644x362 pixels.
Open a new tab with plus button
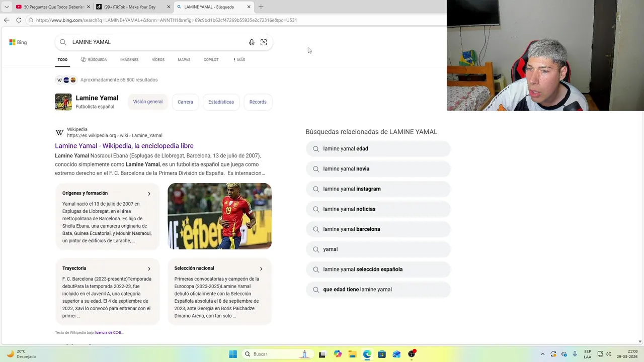point(261,7)
